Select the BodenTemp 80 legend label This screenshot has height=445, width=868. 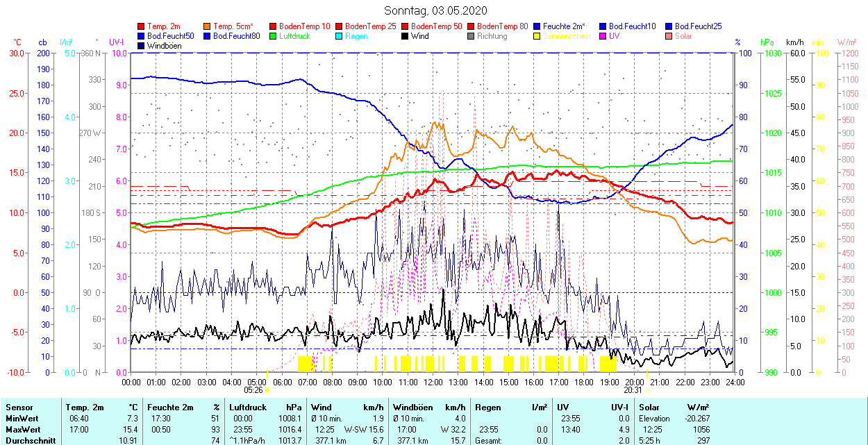(x=503, y=26)
